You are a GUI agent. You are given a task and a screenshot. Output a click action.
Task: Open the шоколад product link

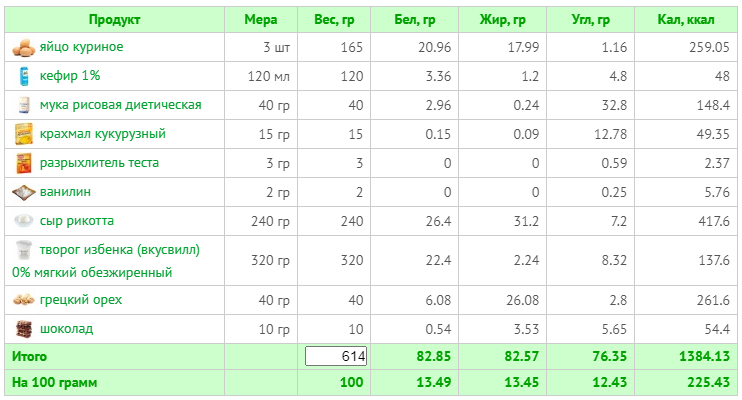pyautogui.click(x=66, y=329)
